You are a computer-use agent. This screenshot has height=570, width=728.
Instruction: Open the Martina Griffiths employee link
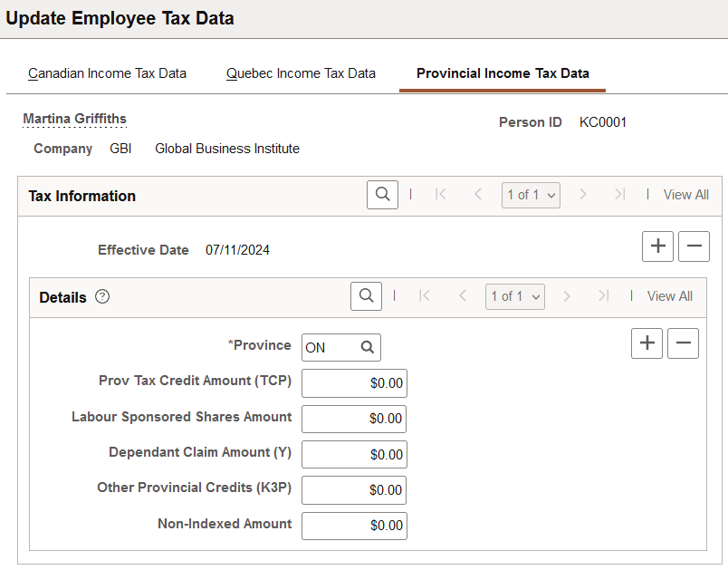coord(74,119)
